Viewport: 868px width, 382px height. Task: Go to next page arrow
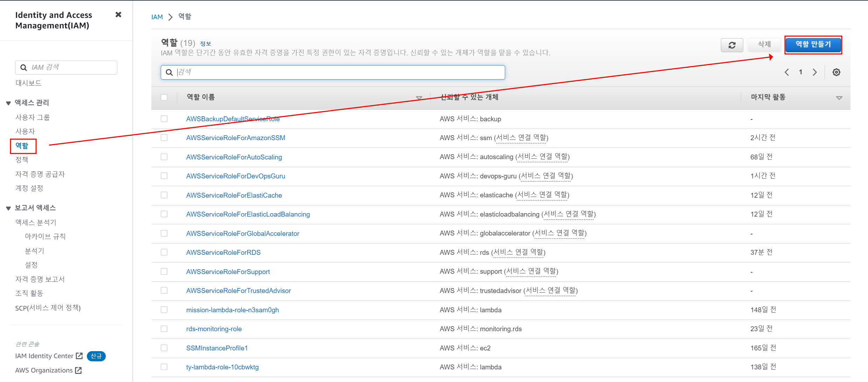[x=815, y=72]
